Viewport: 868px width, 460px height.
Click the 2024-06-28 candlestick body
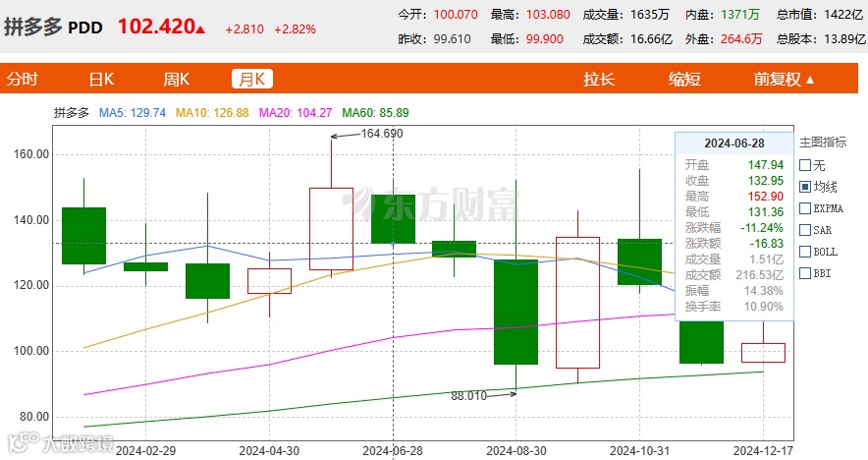pos(393,219)
